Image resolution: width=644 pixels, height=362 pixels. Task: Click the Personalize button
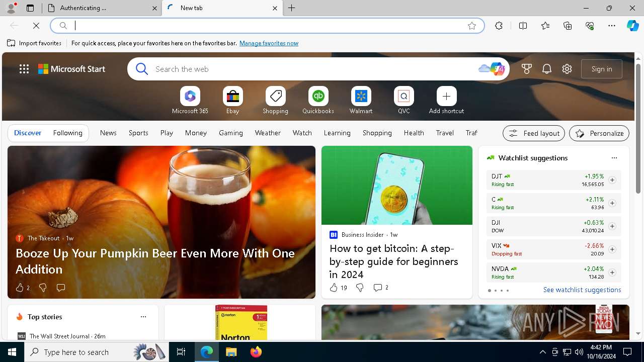tap(599, 133)
